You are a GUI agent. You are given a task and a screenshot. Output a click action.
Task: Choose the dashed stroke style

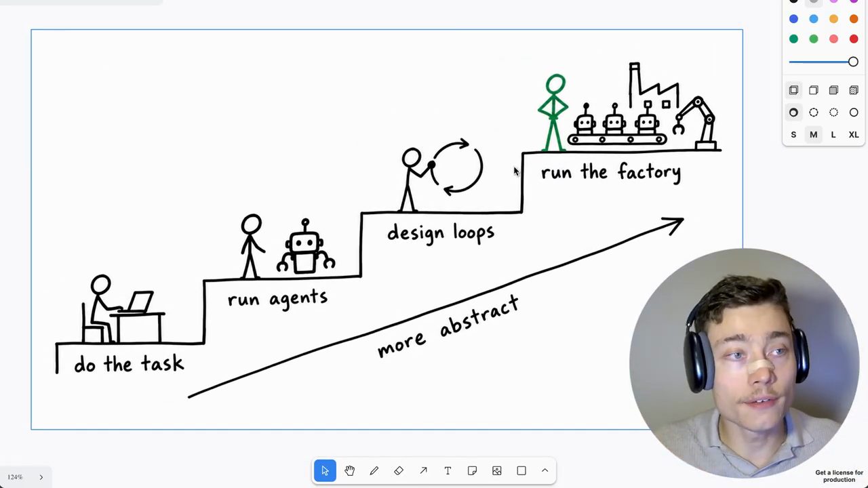pyautogui.click(x=814, y=113)
